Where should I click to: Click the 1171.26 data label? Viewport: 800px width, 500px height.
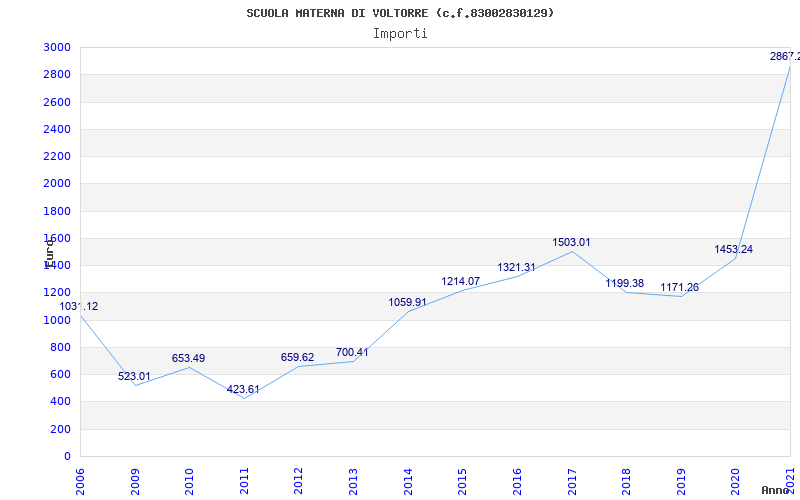[680, 287]
